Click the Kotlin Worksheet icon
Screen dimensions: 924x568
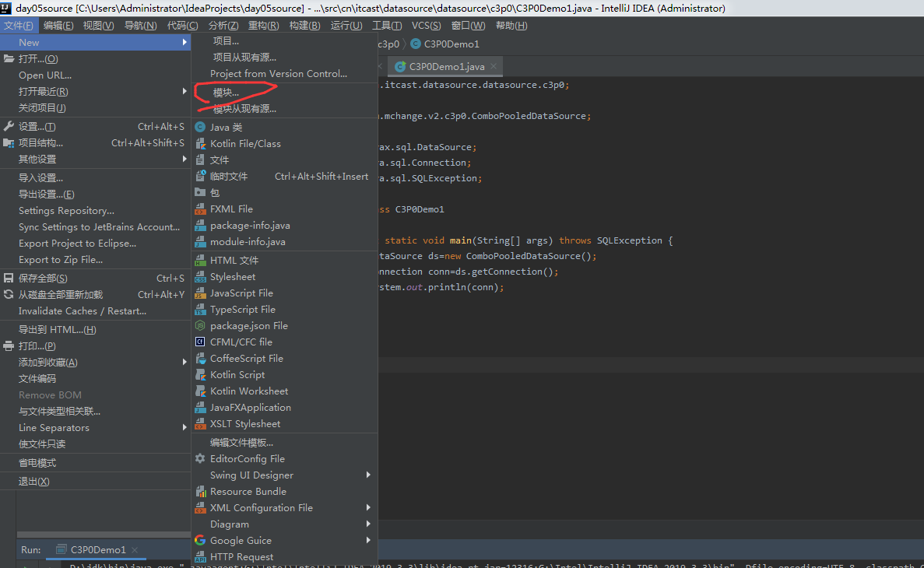pos(200,391)
